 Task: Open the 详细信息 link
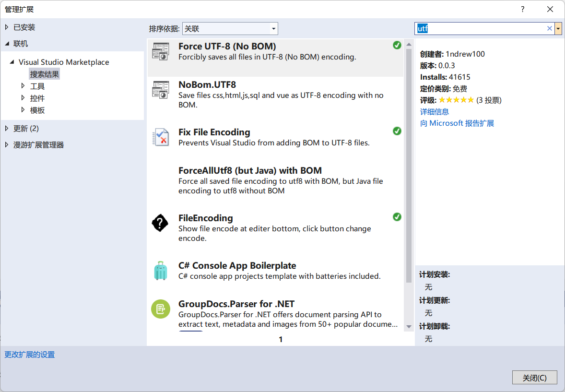click(435, 111)
